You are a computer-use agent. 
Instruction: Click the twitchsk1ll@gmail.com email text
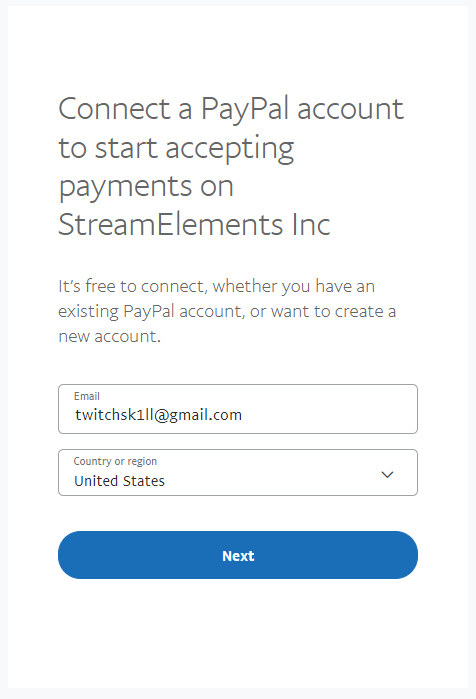(x=158, y=415)
